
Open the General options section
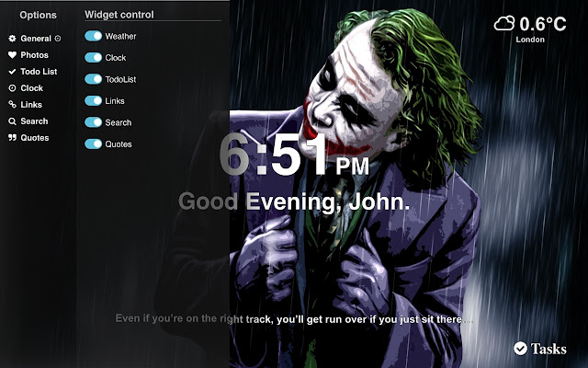(36, 39)
